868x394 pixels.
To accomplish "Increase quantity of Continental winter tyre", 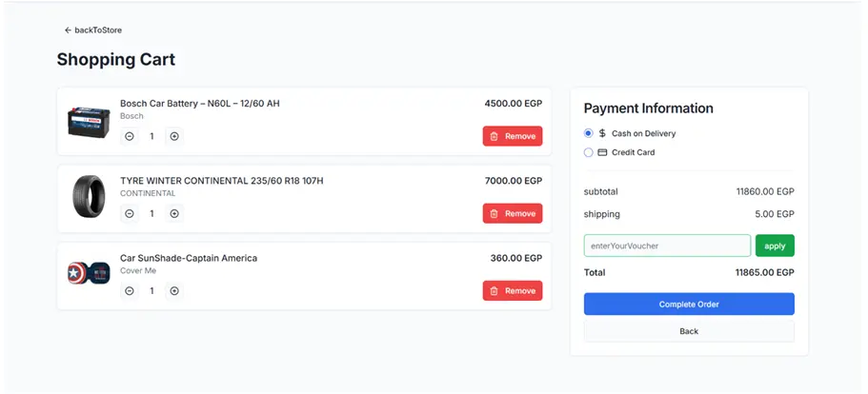I will 174,214.
